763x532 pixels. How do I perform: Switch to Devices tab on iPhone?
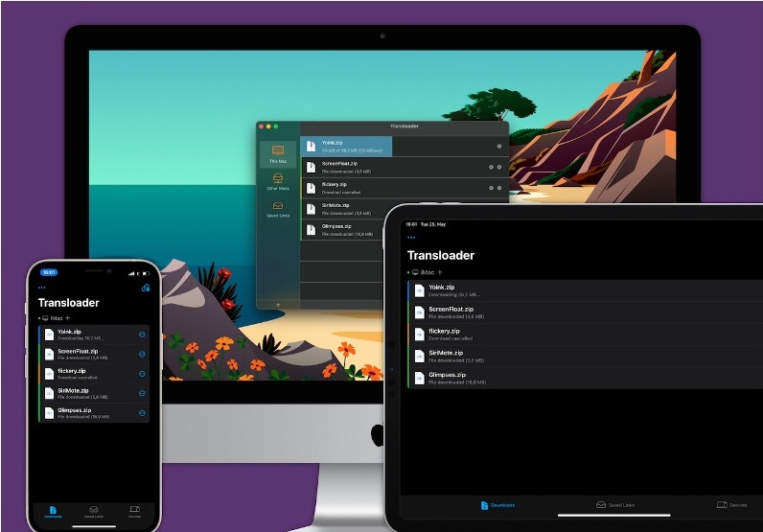pos(135,512)
